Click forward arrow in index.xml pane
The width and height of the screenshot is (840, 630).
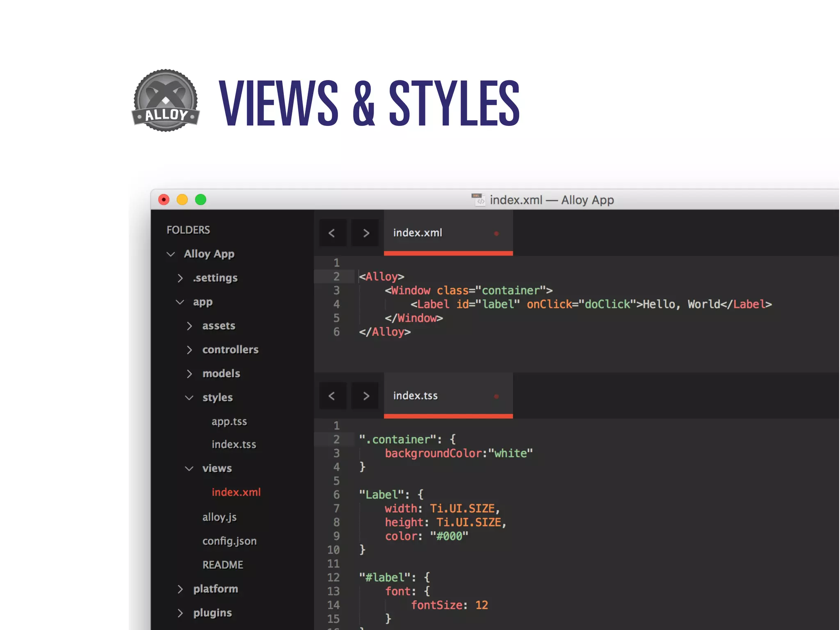[366, 233]
